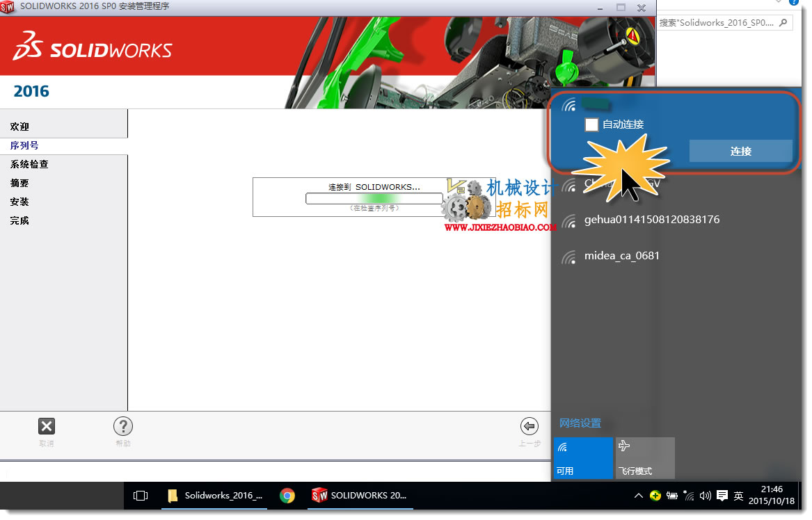
Task: Select the gehua01141508120838176 network
Action: click(676, 220)
